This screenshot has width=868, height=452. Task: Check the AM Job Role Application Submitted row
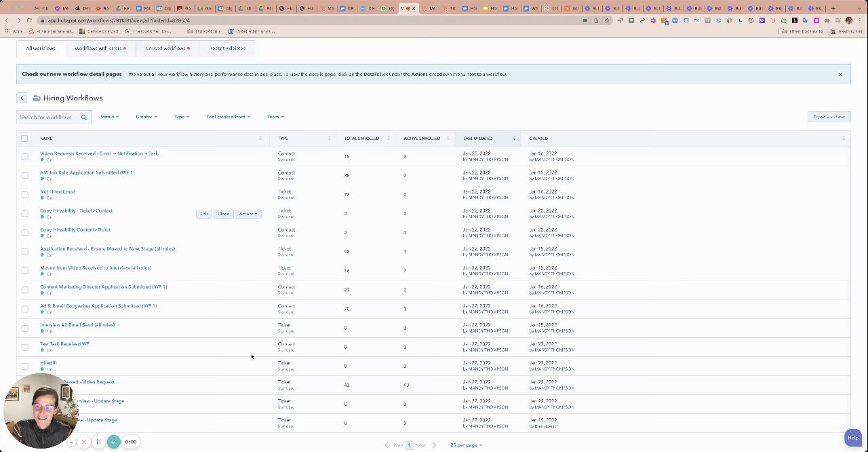25,176
